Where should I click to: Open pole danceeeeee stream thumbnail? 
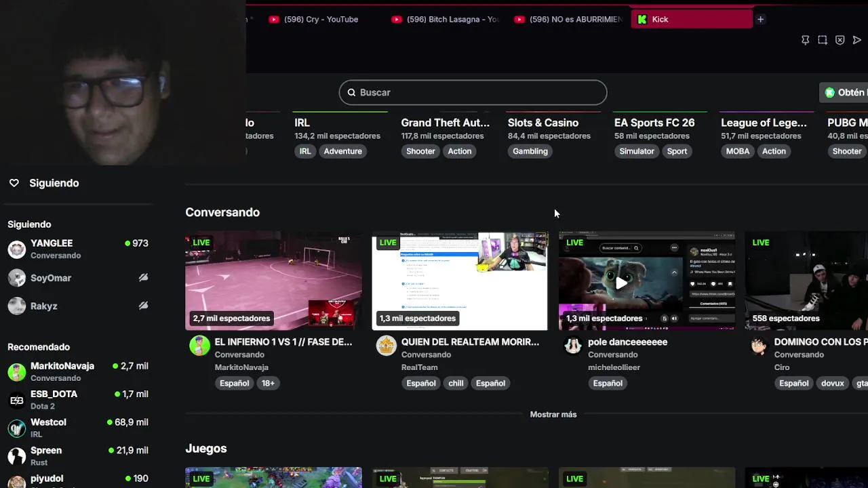(646, 281)
